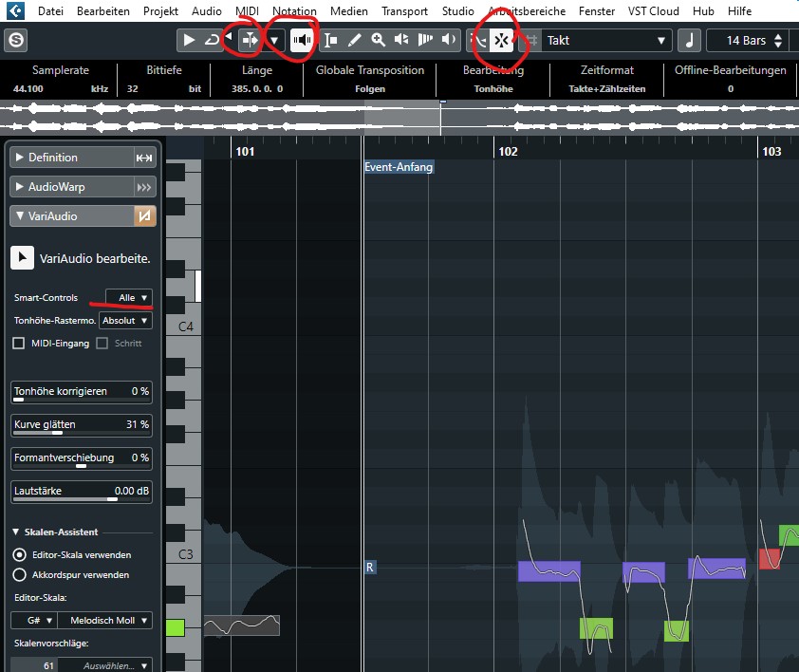This screenshot has width=799, height=672.
Task: Click the Globale Transposition Folgen value
Action: pos(370,88)
